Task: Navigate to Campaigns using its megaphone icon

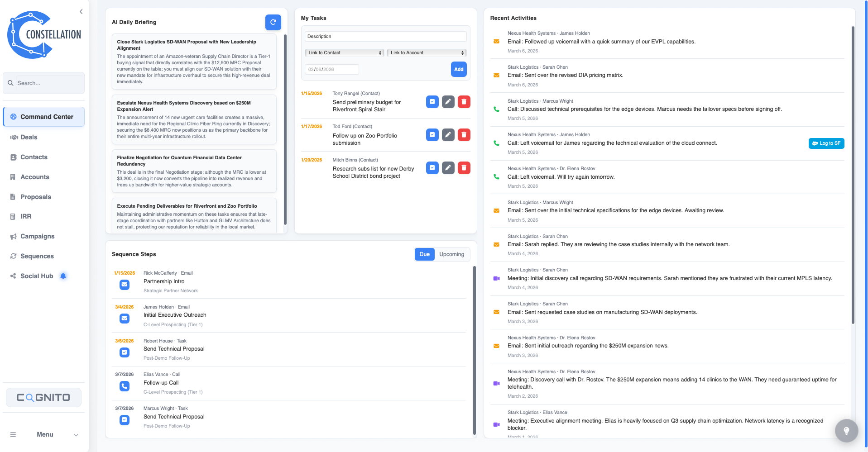Action: pyautogui.click(x=14, y=236)
